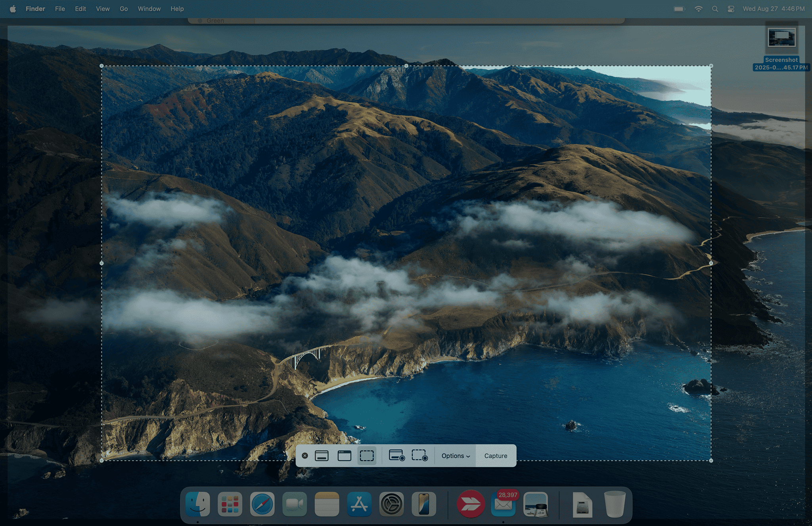The image size is (812, 526).
Task: Open the Finder File menu
Action: point(60,8)
